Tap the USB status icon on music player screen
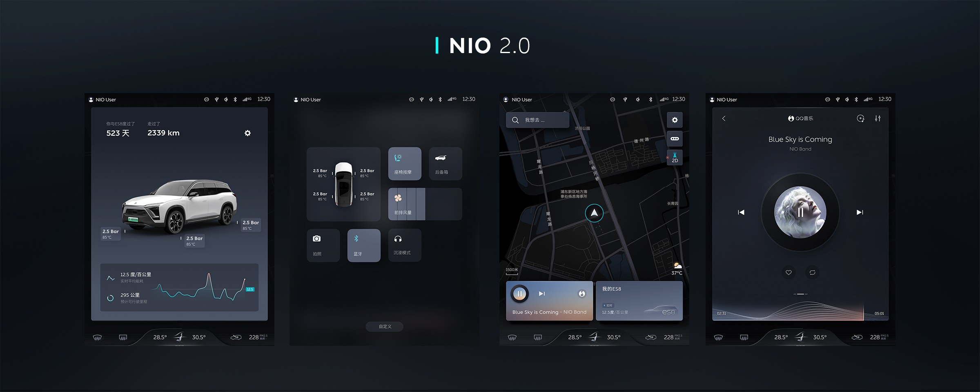 (x=837, y=99)
